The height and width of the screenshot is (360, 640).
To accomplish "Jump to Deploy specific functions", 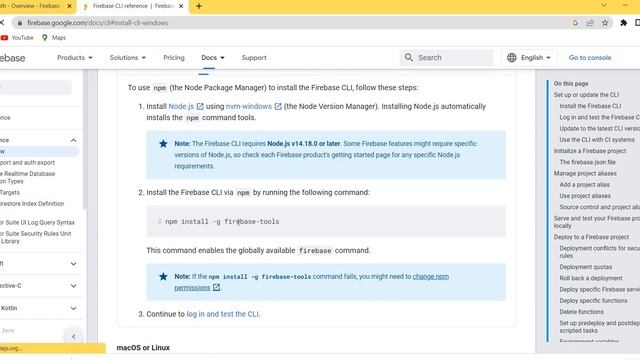I will click(x=593, y=300).
